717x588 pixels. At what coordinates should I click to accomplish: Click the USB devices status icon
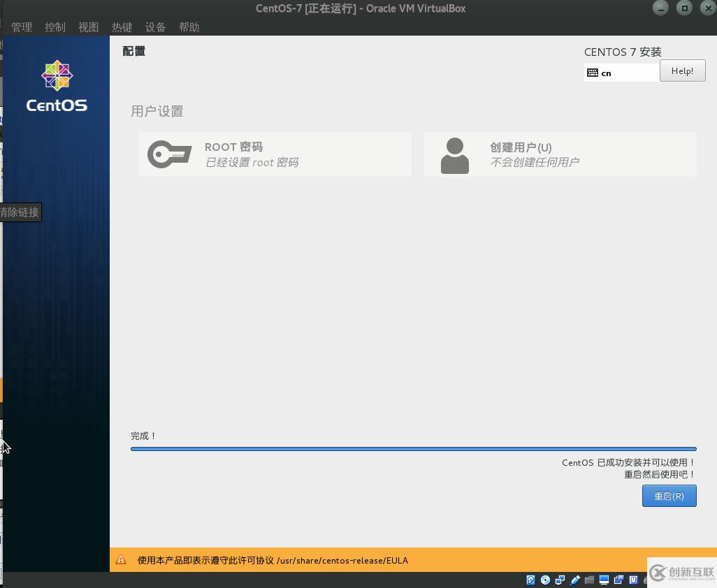(575, 580)
